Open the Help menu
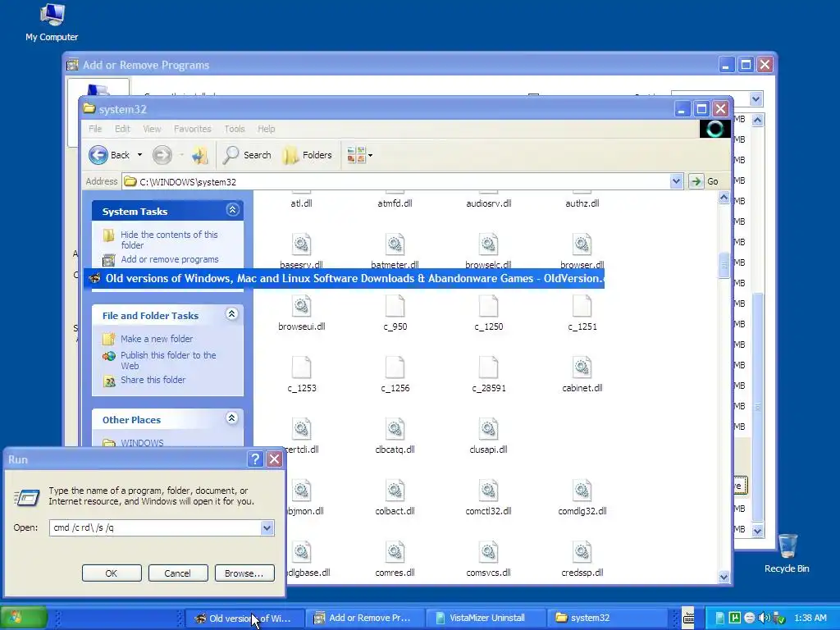Screen dimensions: 840x630 coord(266,129)
